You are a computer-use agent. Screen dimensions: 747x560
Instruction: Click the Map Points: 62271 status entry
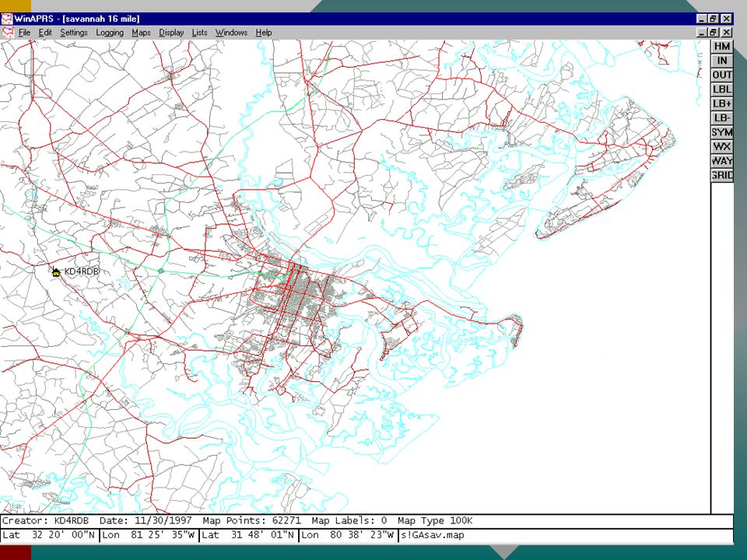pyautogui.click(x=251, y=520)
